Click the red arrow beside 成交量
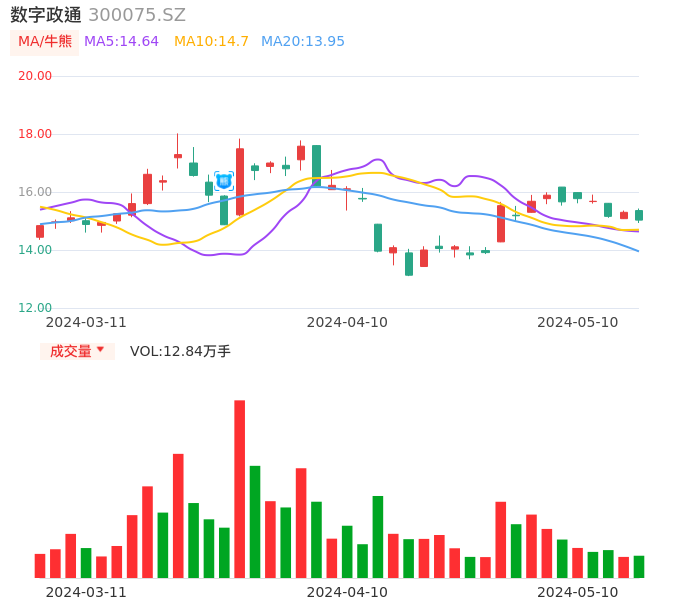Image resolution: width=686 pixels, height=606 pixels. click(x=100, y=350)
